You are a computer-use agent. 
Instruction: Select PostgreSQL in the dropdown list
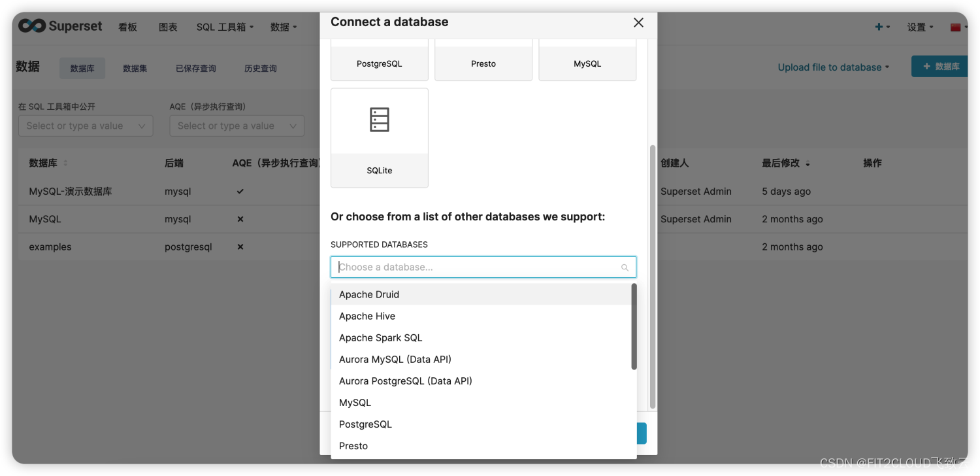482,424
